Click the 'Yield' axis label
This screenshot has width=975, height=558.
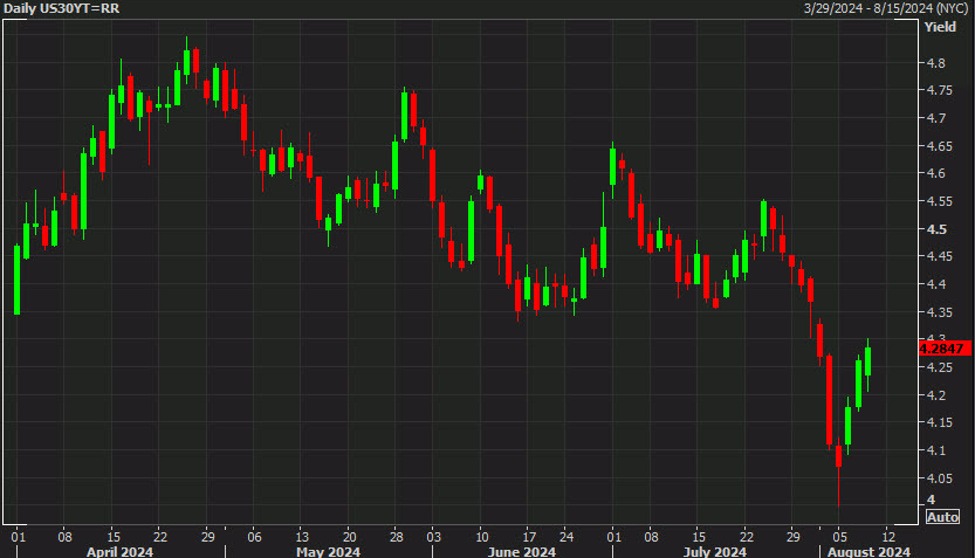point(940,27)
